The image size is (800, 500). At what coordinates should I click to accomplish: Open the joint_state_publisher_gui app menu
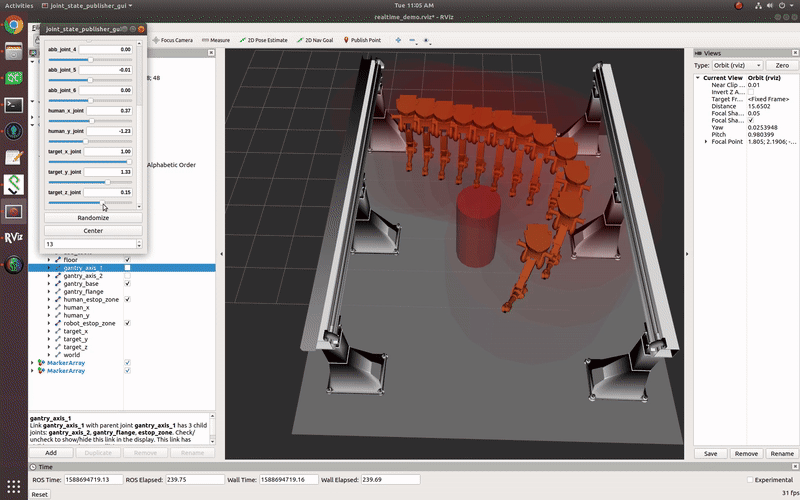pyautogui.click(x=88, y=5)
